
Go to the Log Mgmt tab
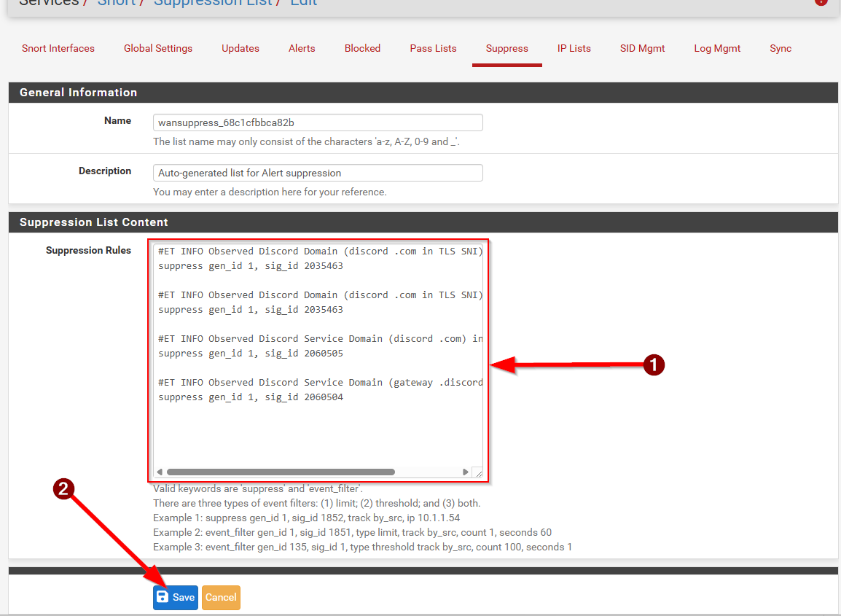(x=717, y=48)
